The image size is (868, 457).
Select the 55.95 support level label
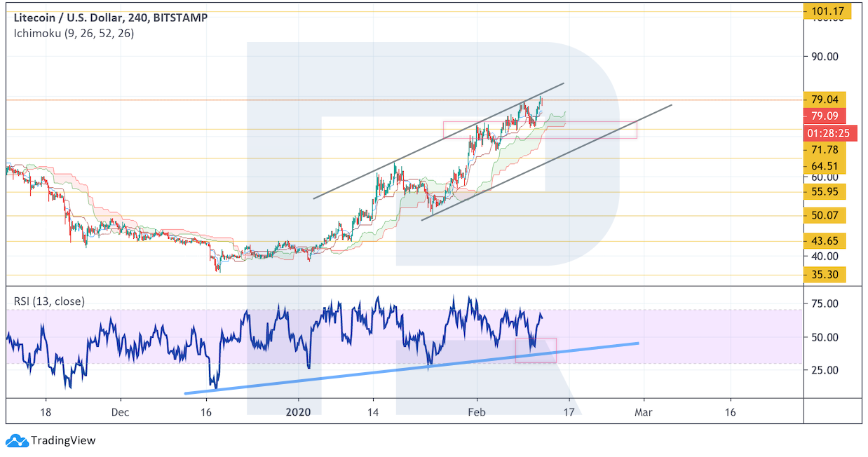point(824,191)
